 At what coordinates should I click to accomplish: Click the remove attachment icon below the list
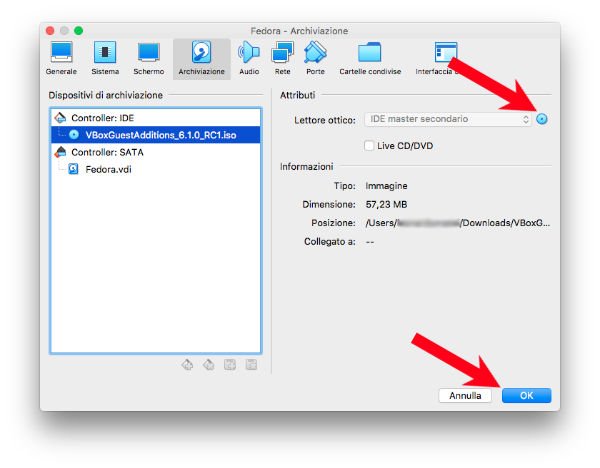251,365
